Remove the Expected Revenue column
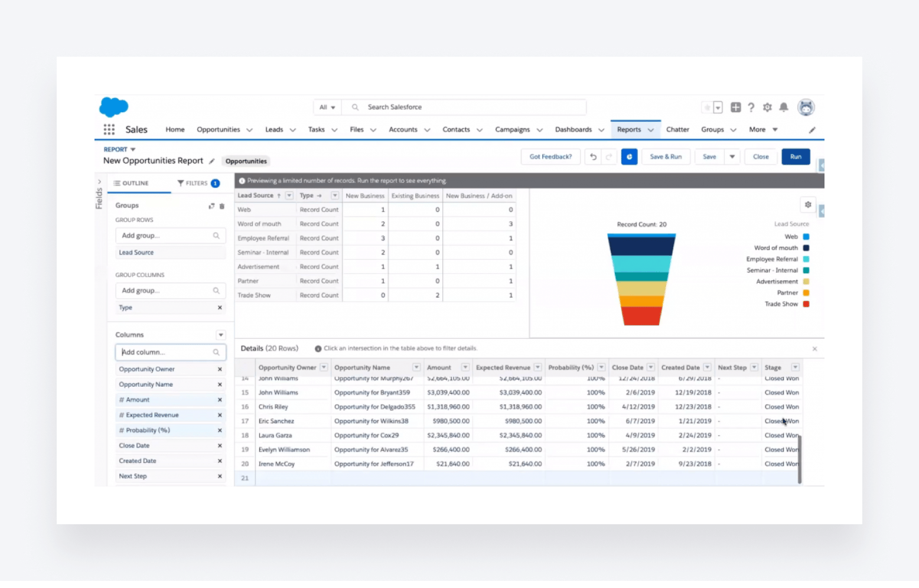919x588 pixels. click(x=220, y=416)
